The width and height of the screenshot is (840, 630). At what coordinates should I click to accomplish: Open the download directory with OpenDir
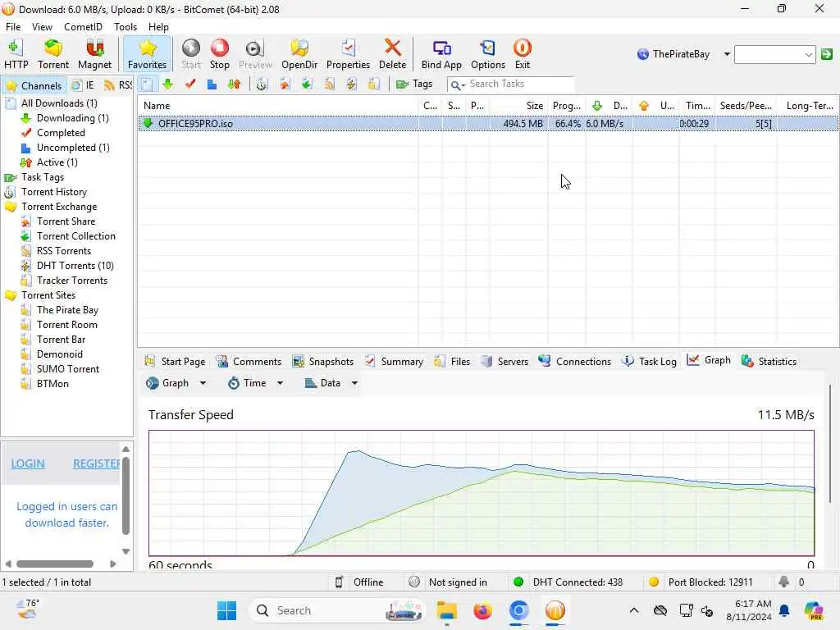tap(299, 54)
